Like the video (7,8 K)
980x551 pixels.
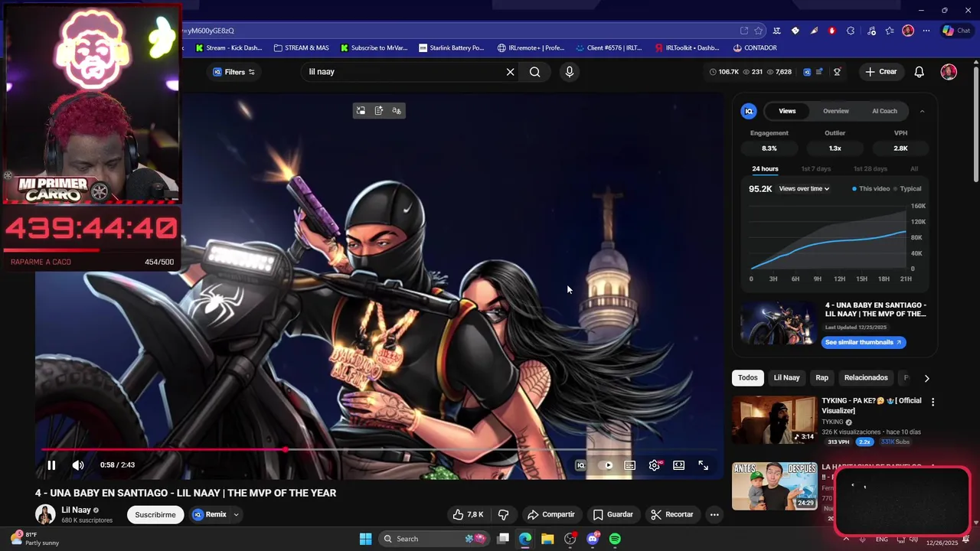coord(468,515)
